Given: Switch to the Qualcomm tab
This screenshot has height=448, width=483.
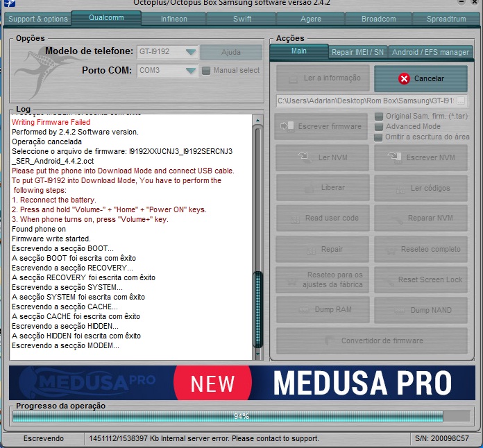Looking at the screenshot, I should (x=106, y=18).
